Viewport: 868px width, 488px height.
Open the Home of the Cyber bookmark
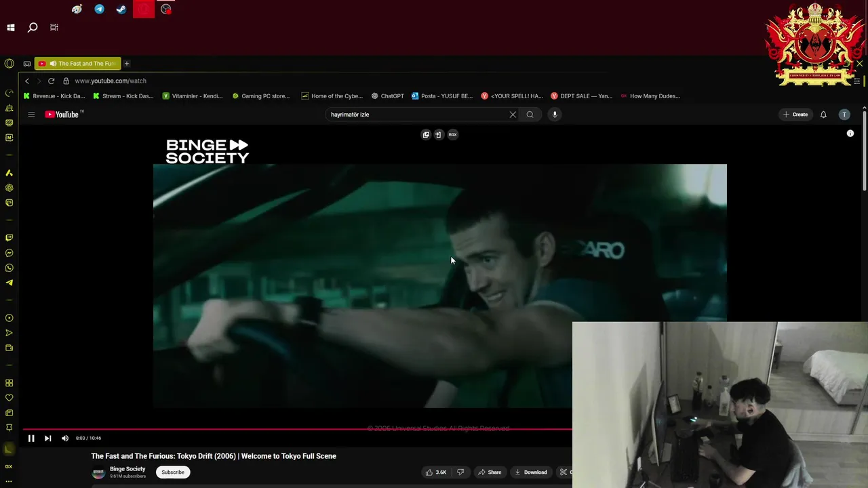[332, 96]
